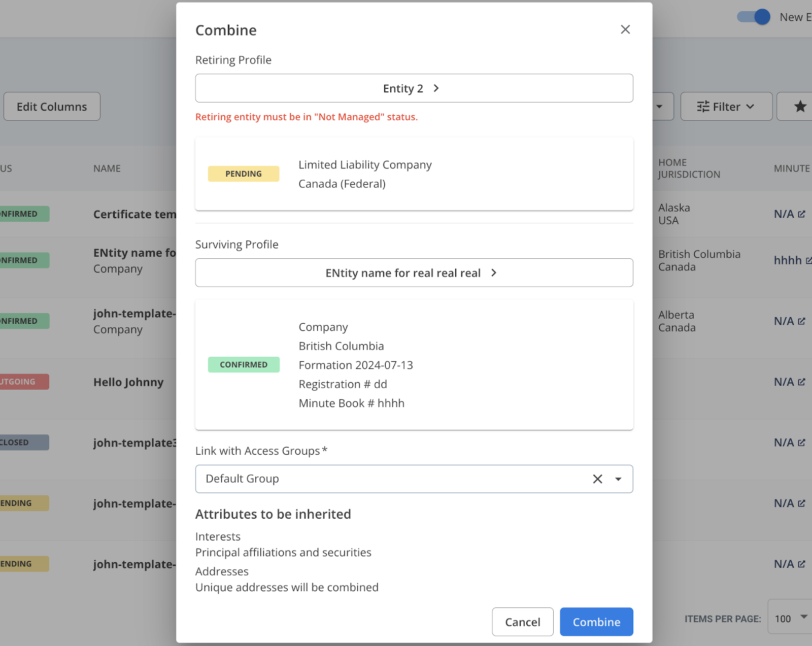Open Hello Johnny row N/A link icon

pos(801,382)
